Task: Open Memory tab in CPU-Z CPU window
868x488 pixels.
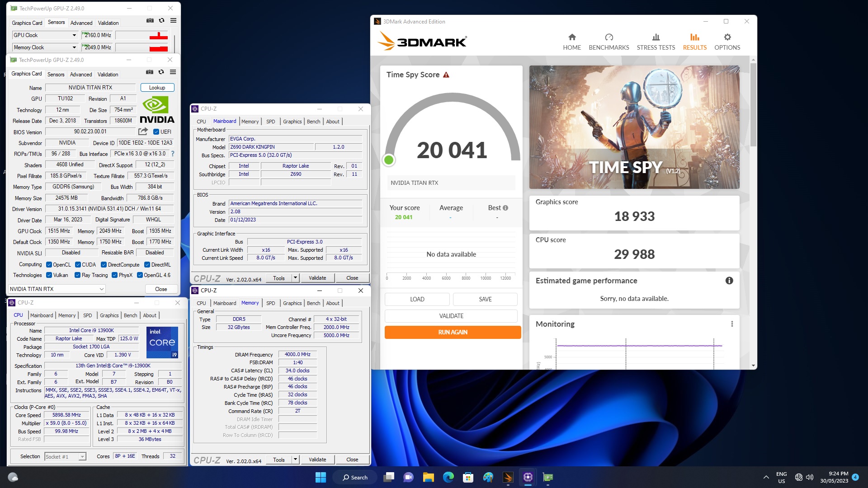Action: tap(67, 315)
